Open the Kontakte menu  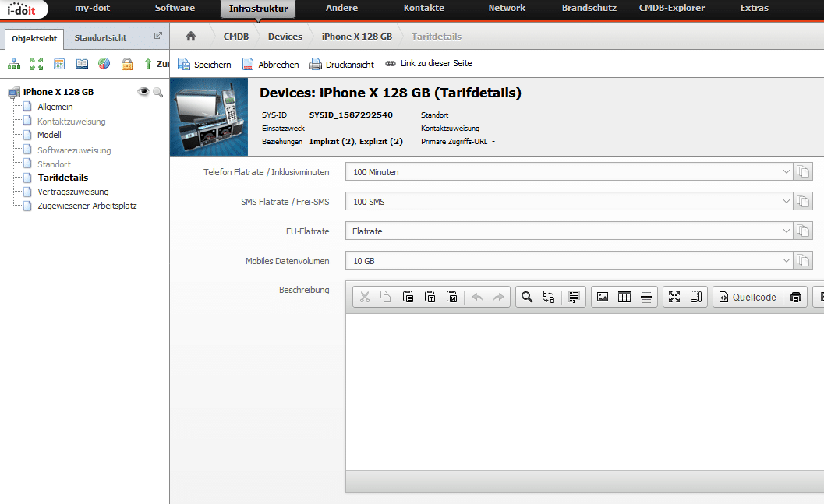point(424,8)
